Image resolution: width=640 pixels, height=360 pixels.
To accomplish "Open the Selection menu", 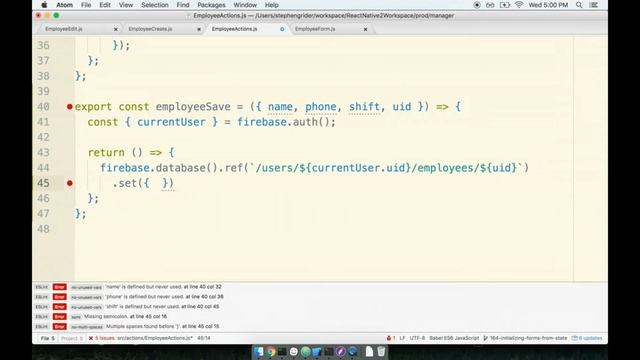I will (x=155, y=5).
